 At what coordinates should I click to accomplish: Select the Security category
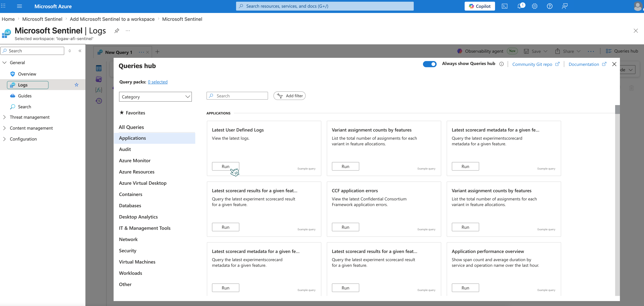pyautogui.click(x=127, y=251)
